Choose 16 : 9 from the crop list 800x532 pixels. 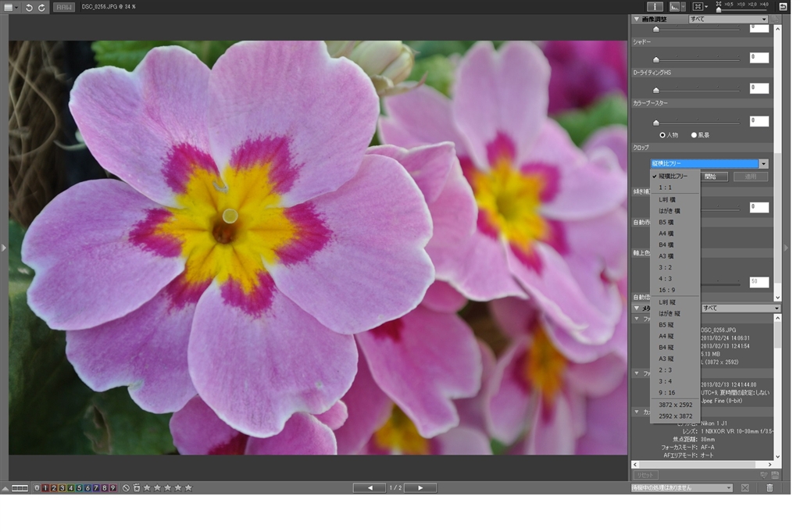point(666,290)
